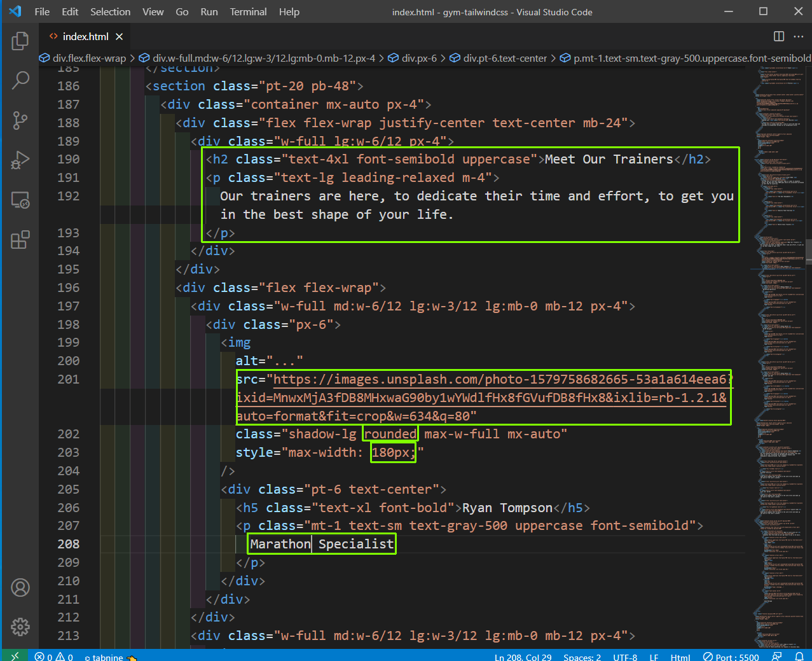Viewport: 812px width, 661px height.
Task: Change encoding via UTF-8
Action: click(625, 657)
